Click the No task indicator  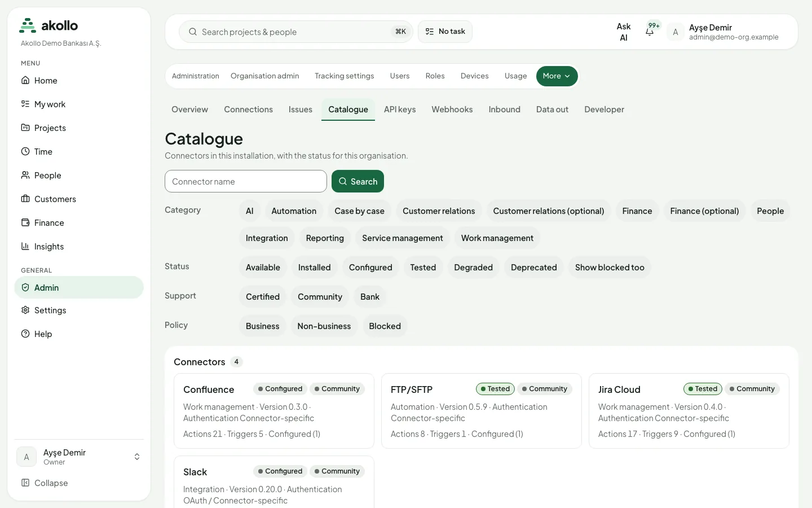click(445, 32)
